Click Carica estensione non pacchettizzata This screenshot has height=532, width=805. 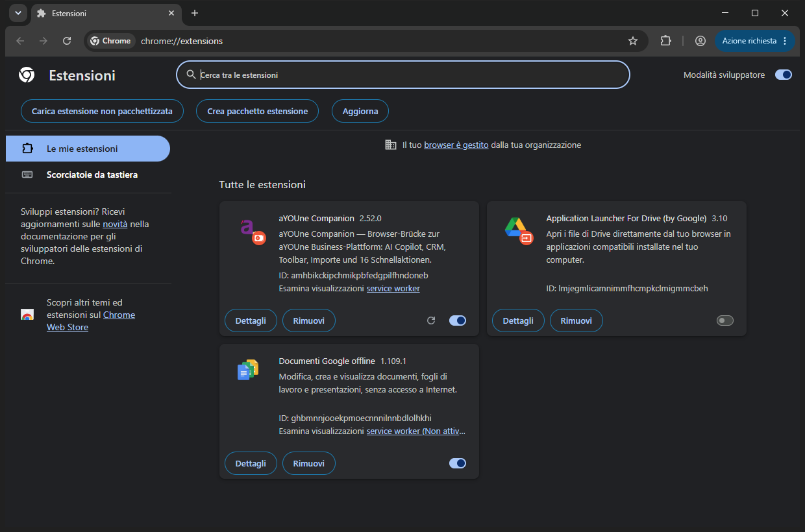[x=102, y=111]
